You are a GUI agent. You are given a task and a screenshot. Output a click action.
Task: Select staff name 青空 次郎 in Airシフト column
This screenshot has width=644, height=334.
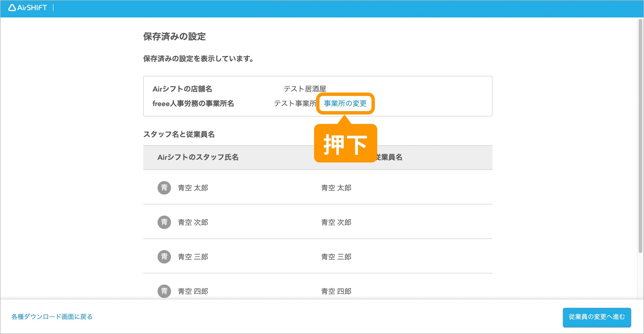click(x=193, y=222)
